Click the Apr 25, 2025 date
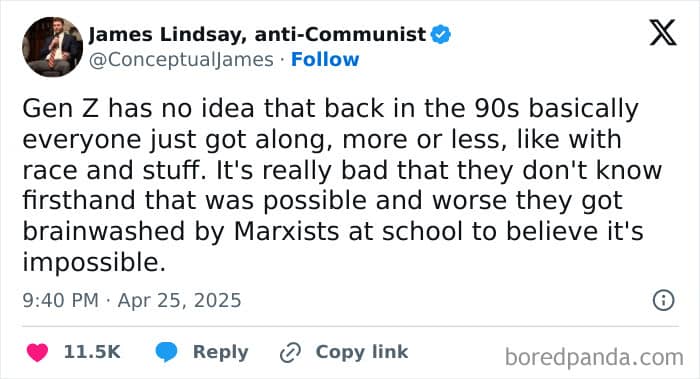The image size is (700, 379). 179,300
